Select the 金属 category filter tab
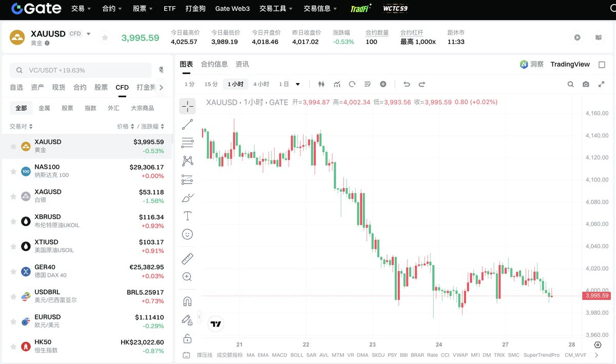Viewport: 616px width, 364px height. 44,108
